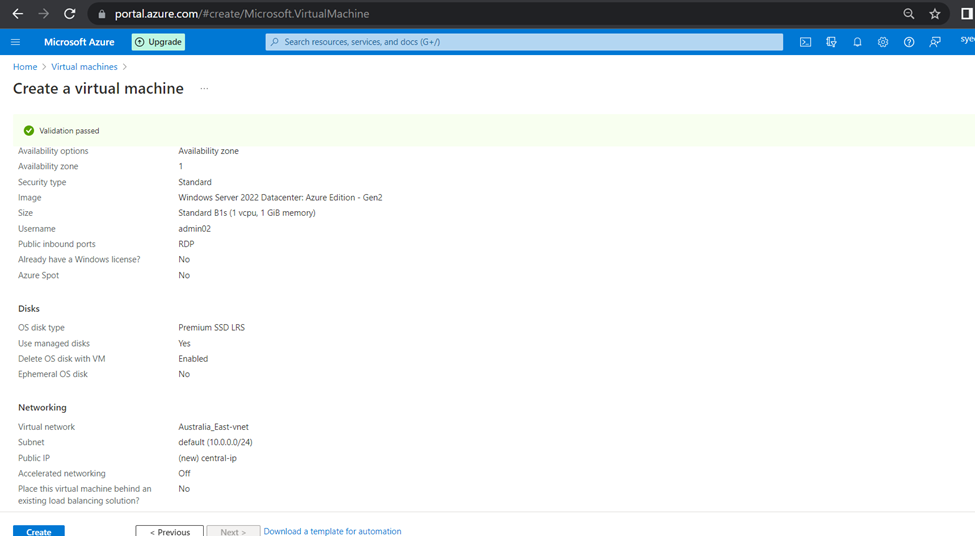Click the Create button
Viewport: 975px width, 536px height.
point(39,531)
